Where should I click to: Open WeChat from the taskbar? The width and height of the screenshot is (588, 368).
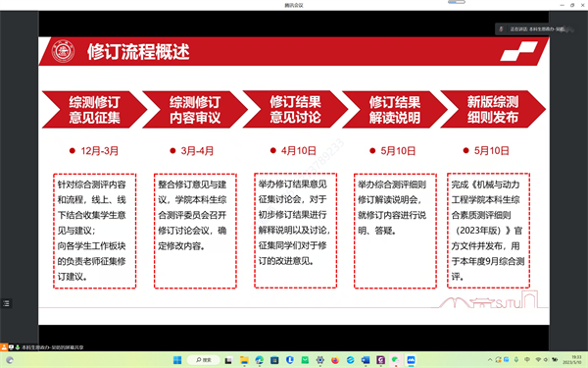(x=396, y=360)
